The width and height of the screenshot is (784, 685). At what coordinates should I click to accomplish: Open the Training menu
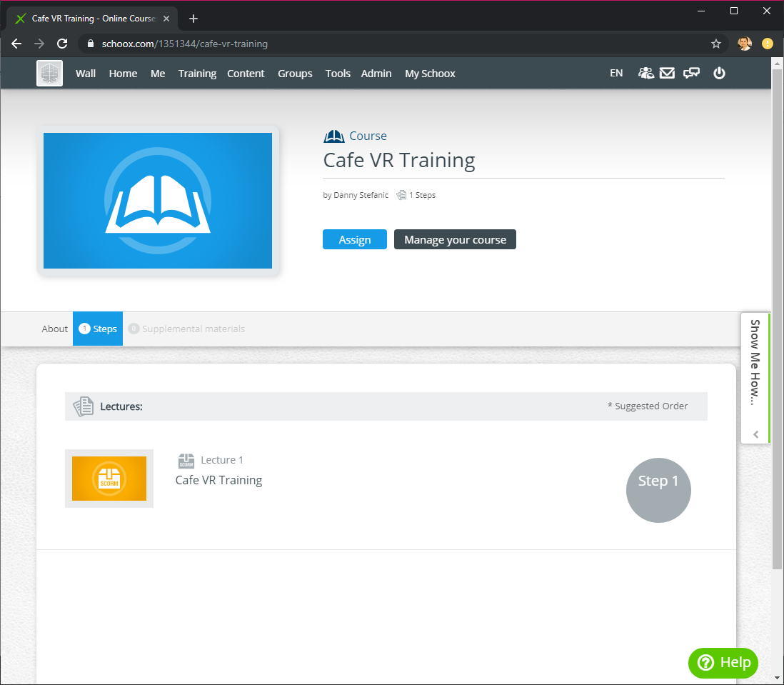pos(197,74)
